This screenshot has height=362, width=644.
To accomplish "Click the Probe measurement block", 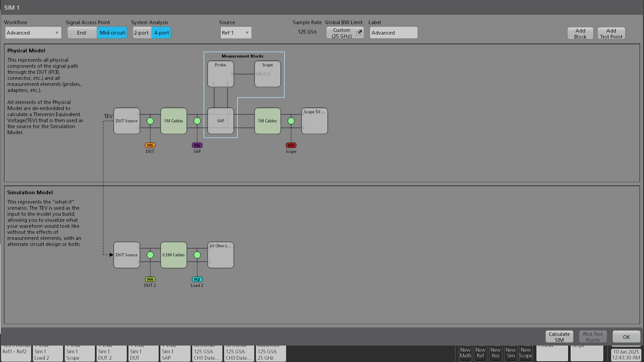I will coord(220,74).
